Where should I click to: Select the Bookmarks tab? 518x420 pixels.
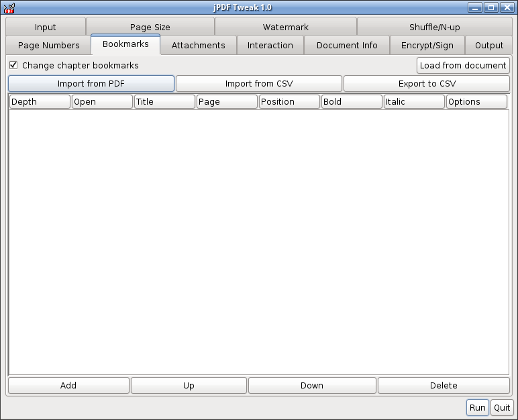tap(125, 44)
